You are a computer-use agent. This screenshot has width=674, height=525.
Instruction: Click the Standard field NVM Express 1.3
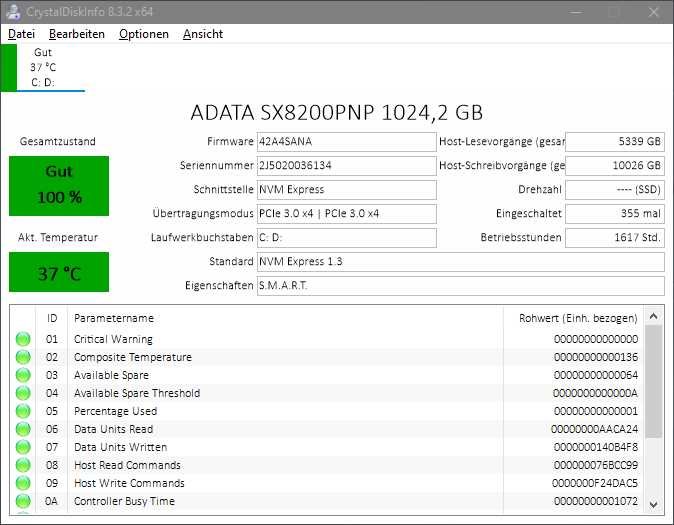[461, 262]
